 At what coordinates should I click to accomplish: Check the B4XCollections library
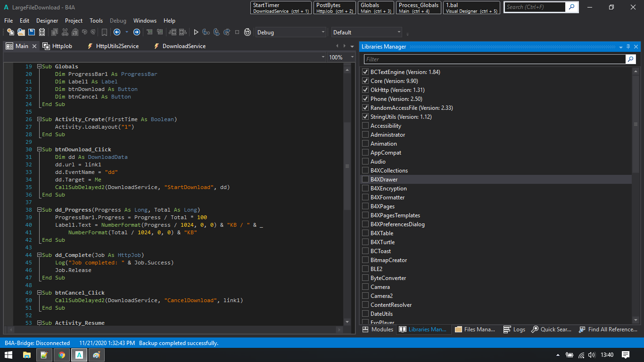point(365,171)
